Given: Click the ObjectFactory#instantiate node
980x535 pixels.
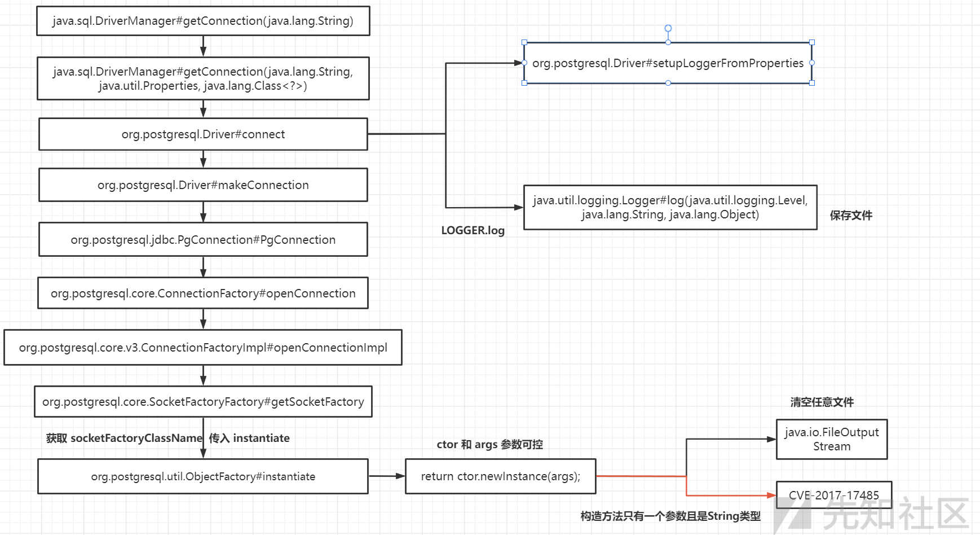Looking at the screenshot, I should pyautogui.click(x=203, y=476).
